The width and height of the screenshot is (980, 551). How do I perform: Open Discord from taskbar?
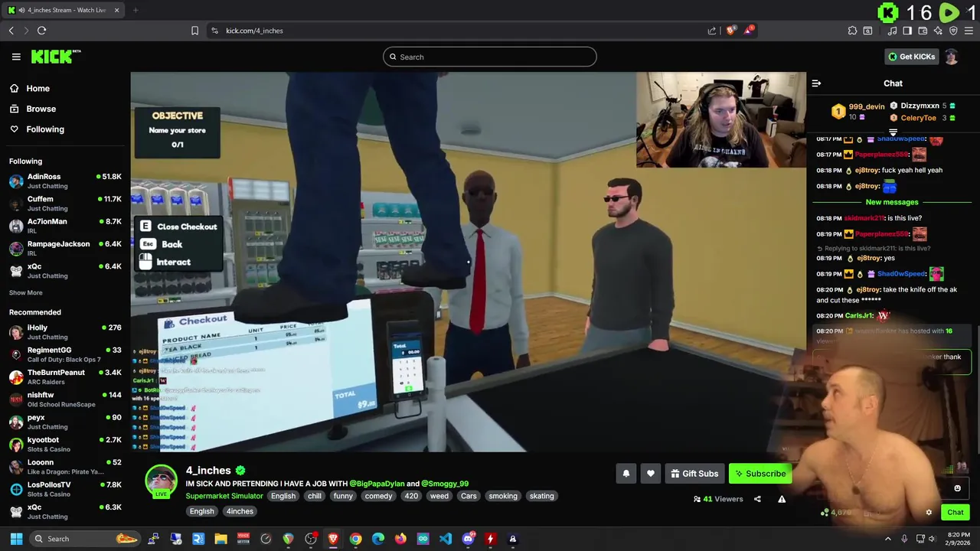[x=468, y=539]
